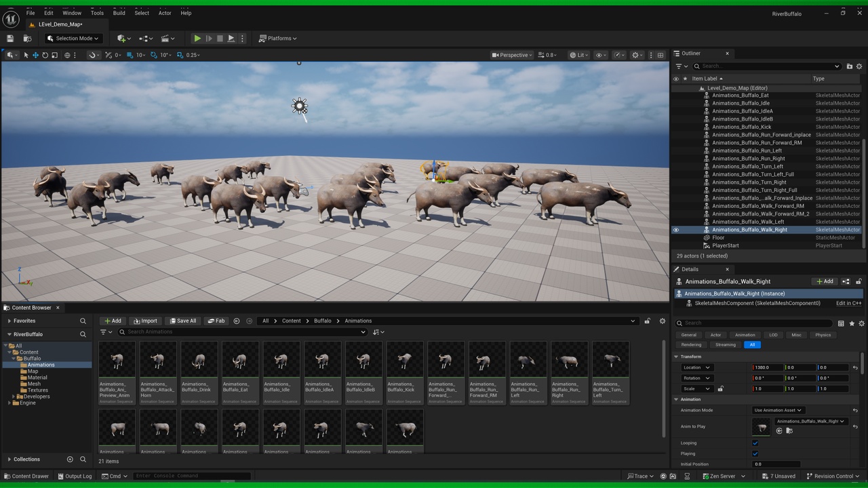Switch to the Rendering filter tab in Details
This screenshot has width=868, height=488.
coord(691,344)
